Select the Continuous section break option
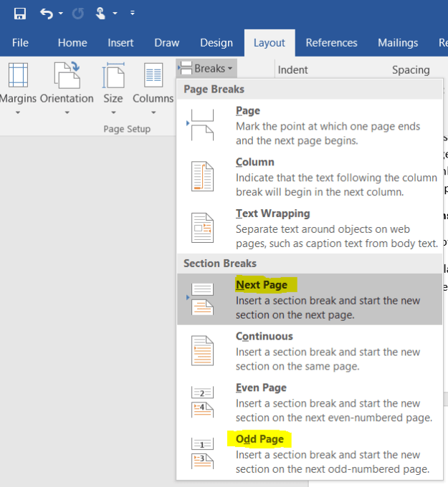 tap(310, 351)
